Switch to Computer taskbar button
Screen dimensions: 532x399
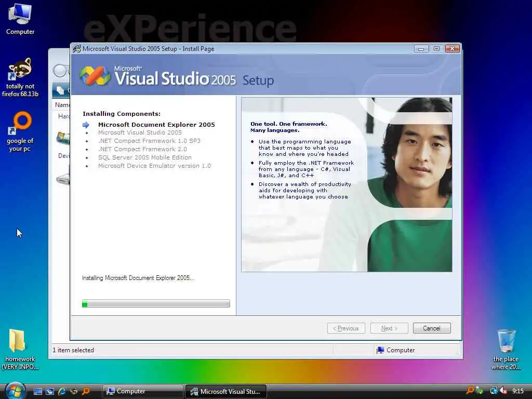(142, 391)
